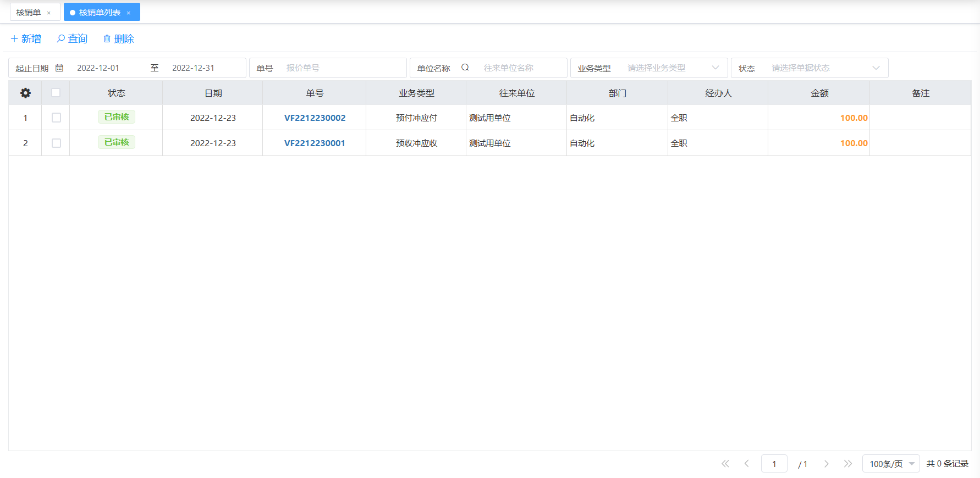Click 自动化 in the 预收冲应收 row
The width and height of the screenshot is (980, 478).
pos(582,143)
